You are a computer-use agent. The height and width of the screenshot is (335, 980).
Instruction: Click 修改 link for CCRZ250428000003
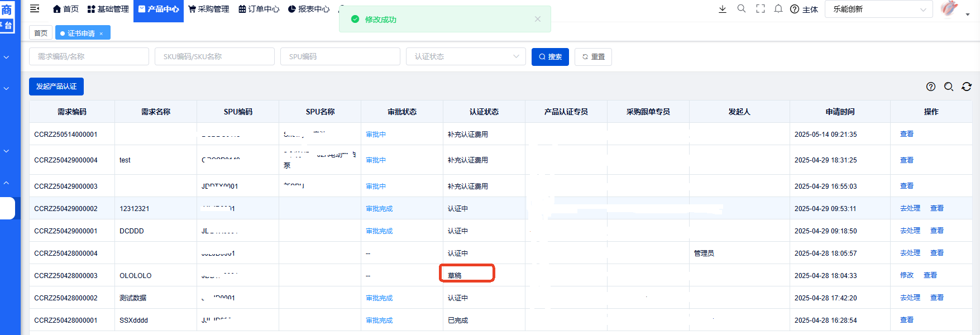click(x=906, y=275)
